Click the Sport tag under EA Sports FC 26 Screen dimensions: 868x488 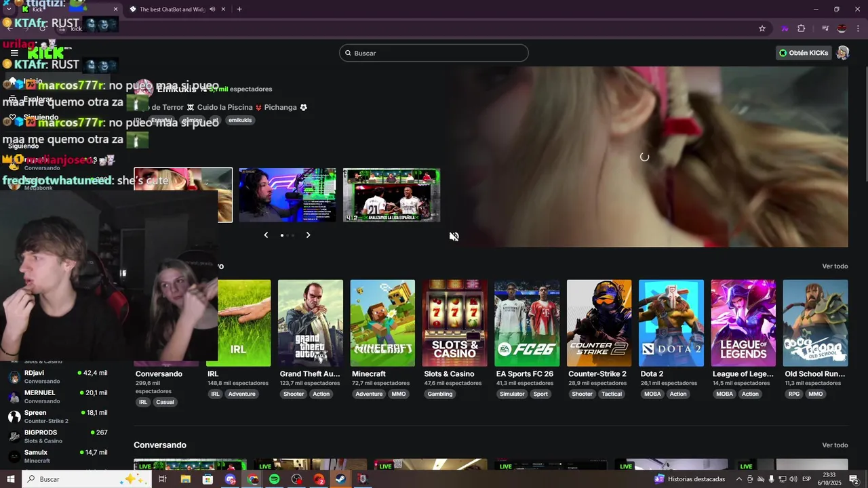click(x=540, y=394)
